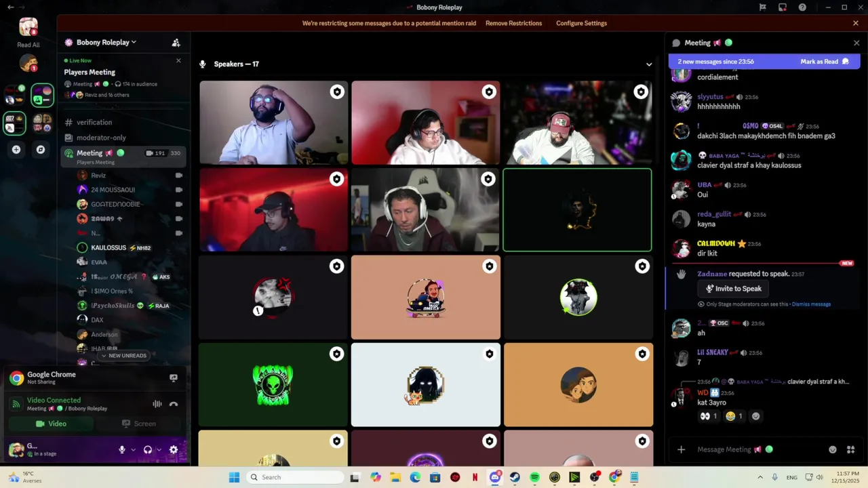
Task: Click Remove Restrictions in raid banner
Action: pyautogui.click(x=513, y=23)
